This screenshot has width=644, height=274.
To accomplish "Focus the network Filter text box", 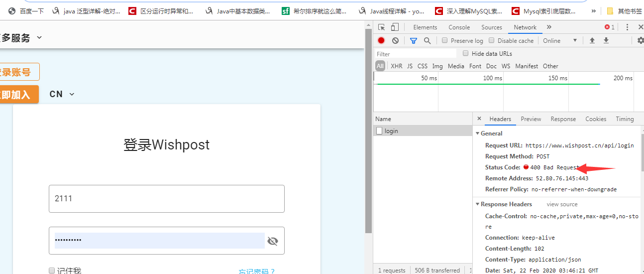I will pos(416,54).
